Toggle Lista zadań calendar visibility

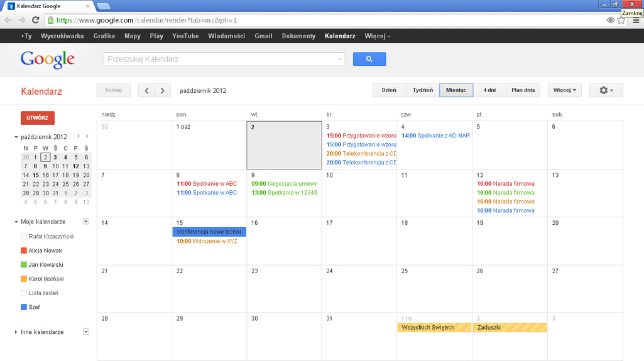[x=24, y=293]
